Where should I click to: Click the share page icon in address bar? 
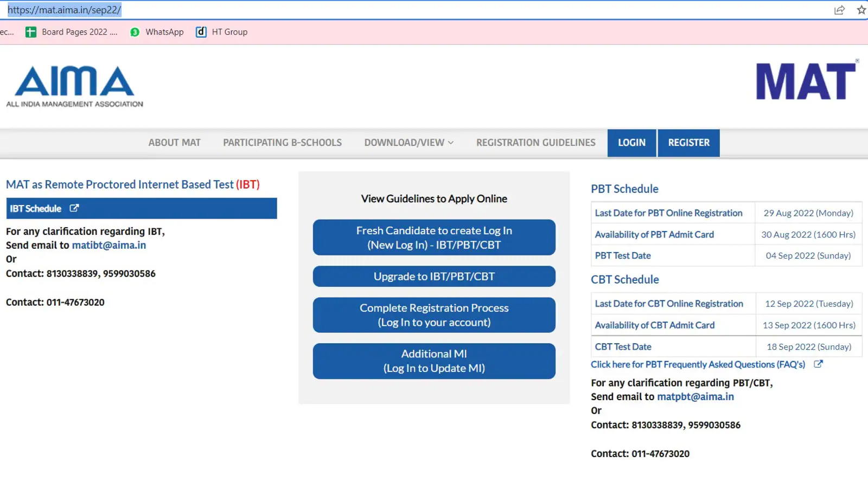pyautogui.click(x=839, y=10)
